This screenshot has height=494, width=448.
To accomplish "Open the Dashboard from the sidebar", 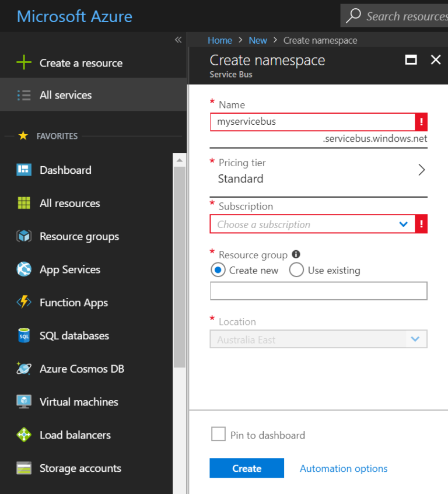I will pyautogui.click(x=65, y=170).
